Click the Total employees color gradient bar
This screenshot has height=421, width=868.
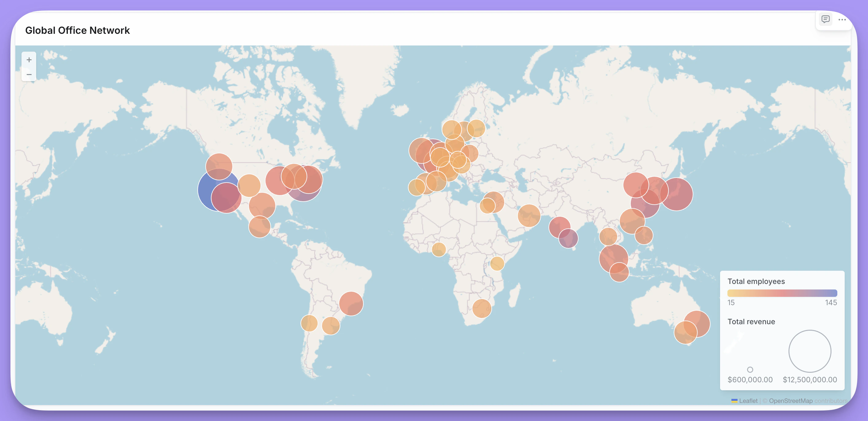782,293
